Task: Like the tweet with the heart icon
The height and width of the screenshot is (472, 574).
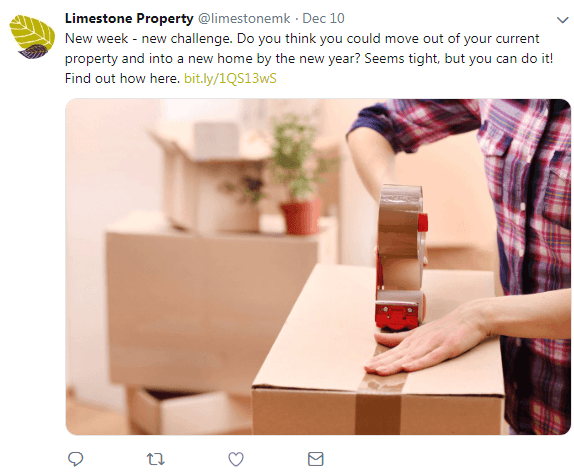Action: (236, 459)
